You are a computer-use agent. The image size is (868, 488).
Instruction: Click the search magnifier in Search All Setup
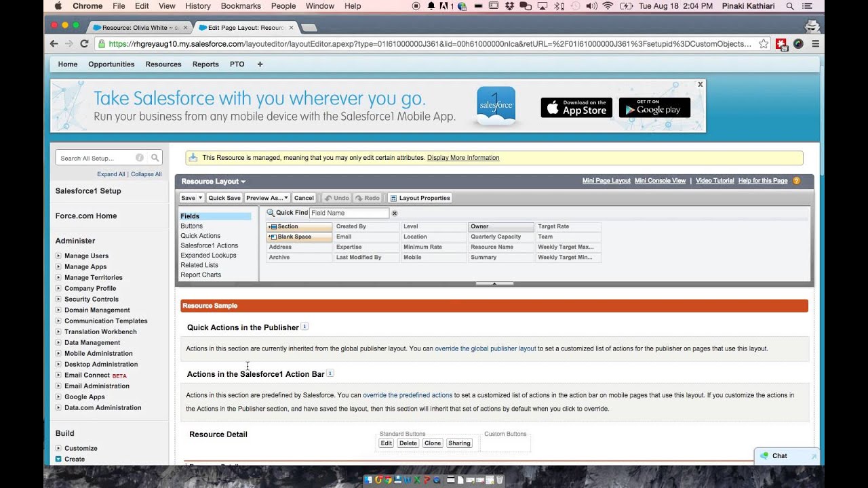click(155, 158)
